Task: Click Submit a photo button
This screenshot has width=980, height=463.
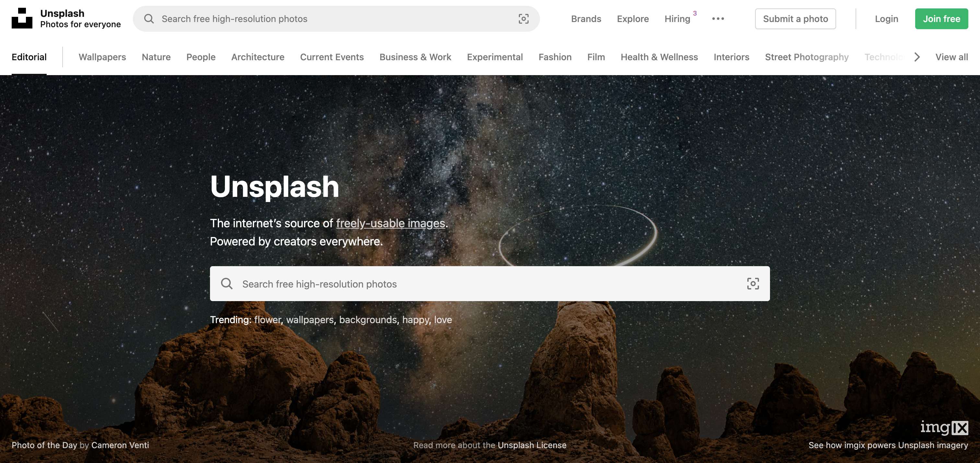Action: (x=795, y=19)
